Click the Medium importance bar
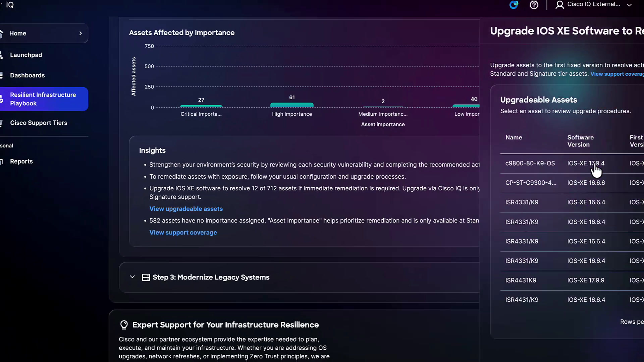Screen dimensions: 644x362 (x=383, y=107)
